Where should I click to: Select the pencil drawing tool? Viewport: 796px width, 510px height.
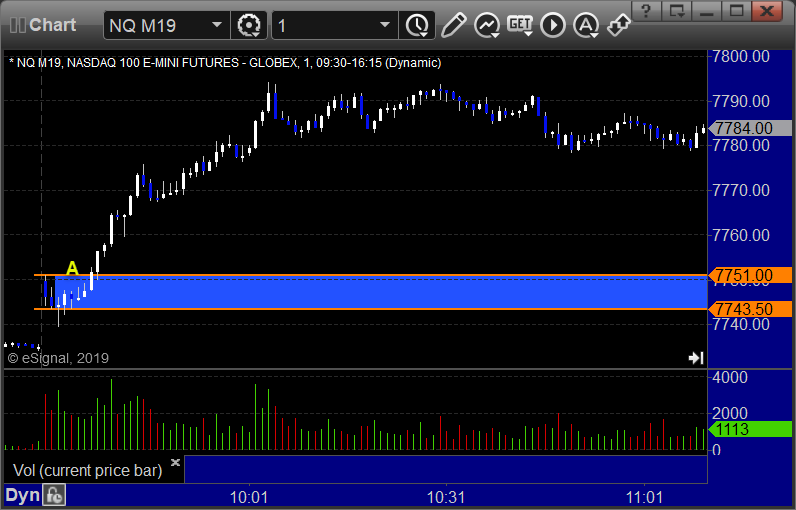point(453,25)
